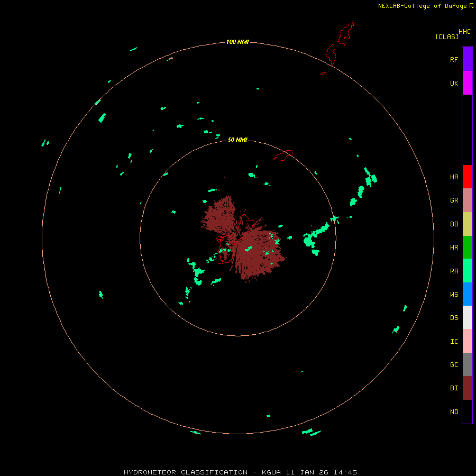The image size is (476, 476).
Task: Click the UK legend label
Action: tap(454, 83)
